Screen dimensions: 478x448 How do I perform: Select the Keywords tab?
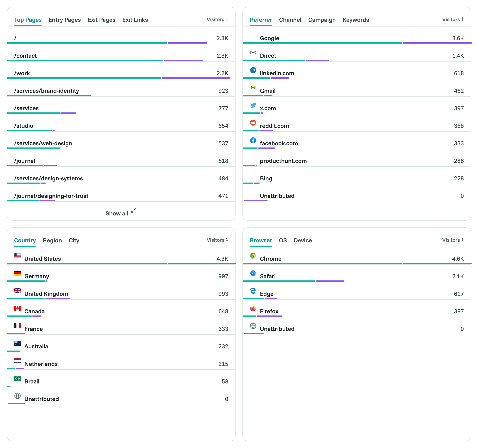(x=356, y=20)
